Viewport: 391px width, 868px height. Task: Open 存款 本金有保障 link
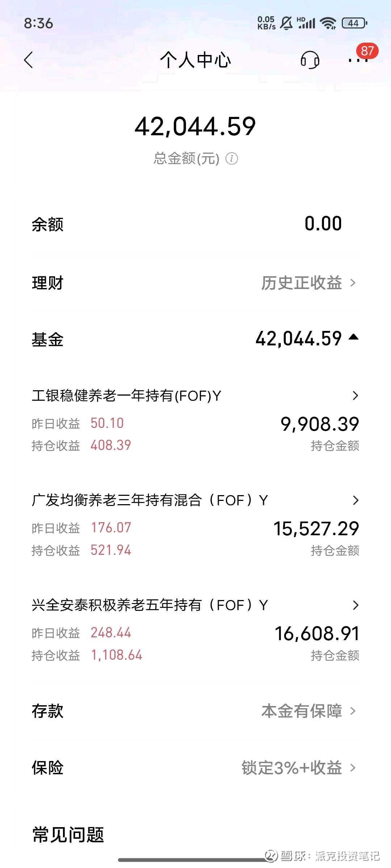[308, 711]
